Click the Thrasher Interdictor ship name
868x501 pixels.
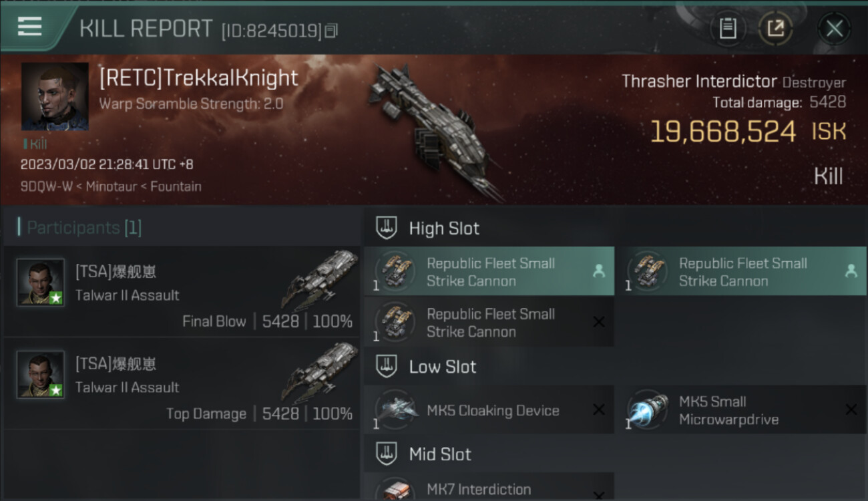[x=699, y=81]
